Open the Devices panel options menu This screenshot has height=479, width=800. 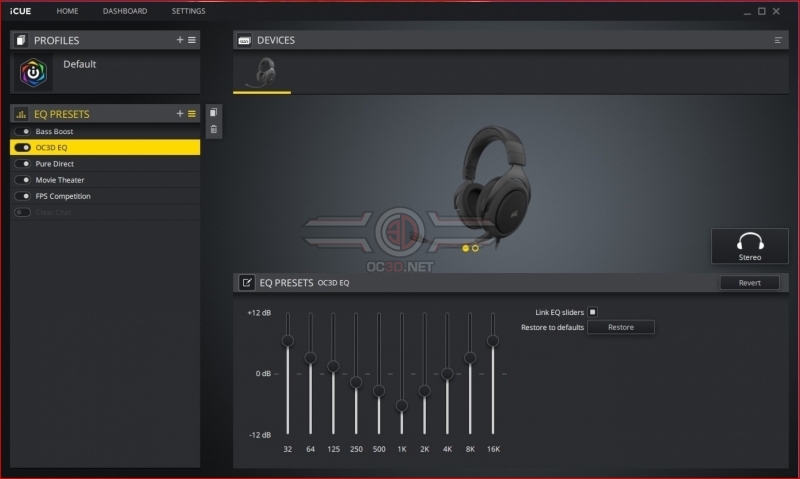click(778, 40)
